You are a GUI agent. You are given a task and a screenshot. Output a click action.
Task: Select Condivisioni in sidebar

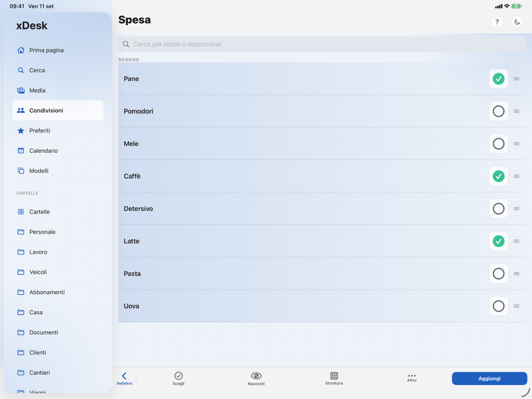pyautogui.click(x=58, y=111)
